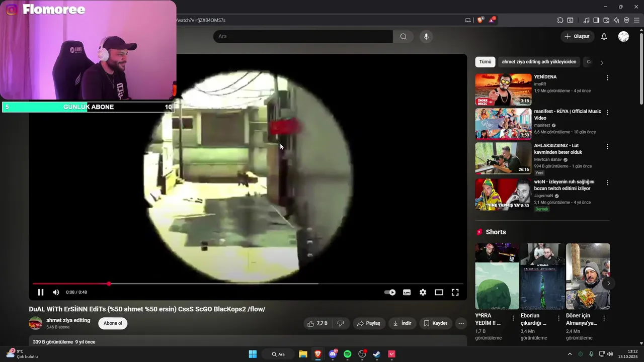Open the video settings gear
The height and width of the screenshot is (362, 644).
coord(423,292)
